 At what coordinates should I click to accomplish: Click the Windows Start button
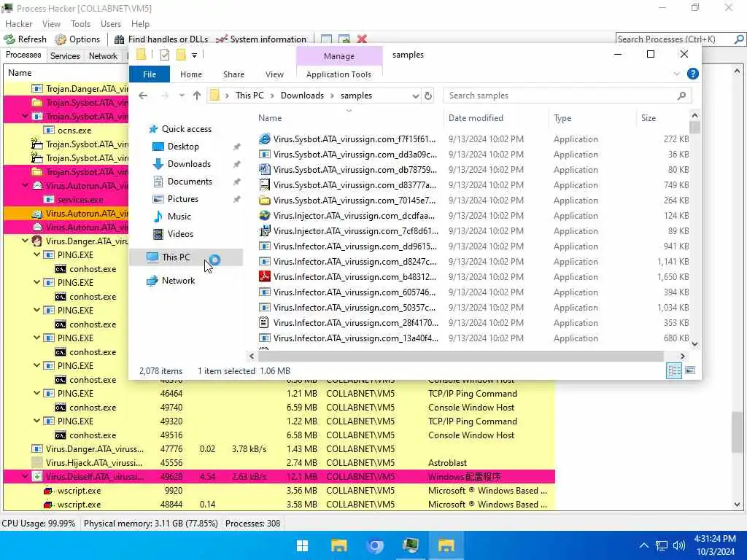(303, 545)
